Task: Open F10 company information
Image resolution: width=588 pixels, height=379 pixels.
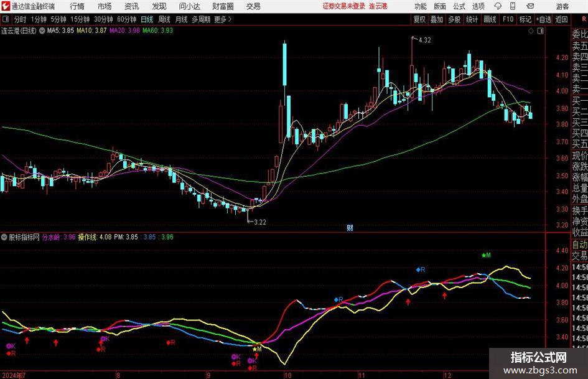Action: (508, 19)
